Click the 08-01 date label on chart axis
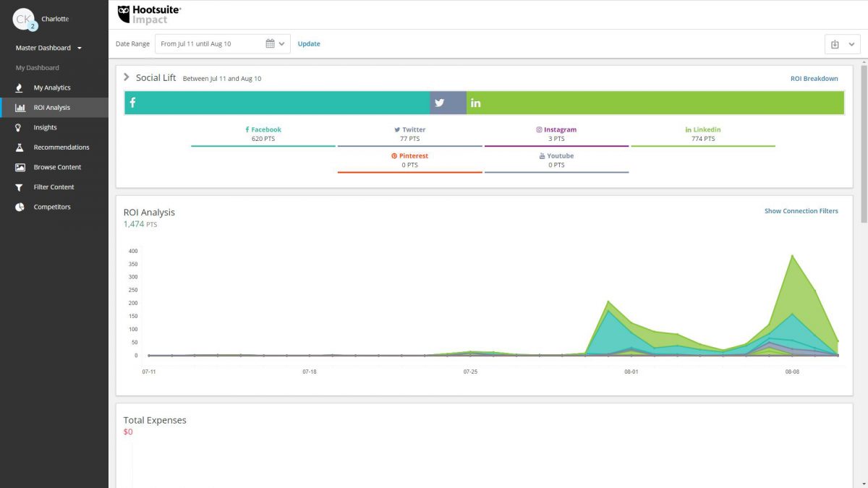Image resolution: width=868 pixels, height=488 pixels. (x=631, y=372)
